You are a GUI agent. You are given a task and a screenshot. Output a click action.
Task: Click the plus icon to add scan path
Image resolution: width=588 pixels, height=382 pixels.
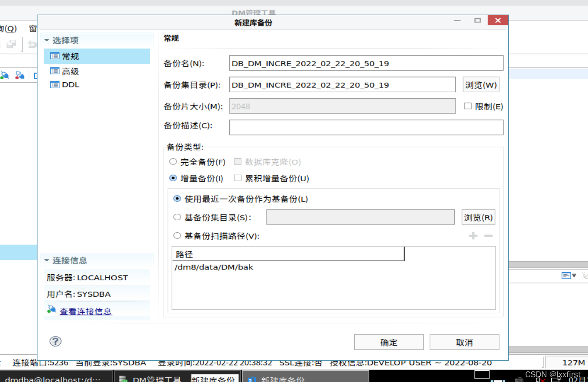pyautogui.click(x=473, y=236)
